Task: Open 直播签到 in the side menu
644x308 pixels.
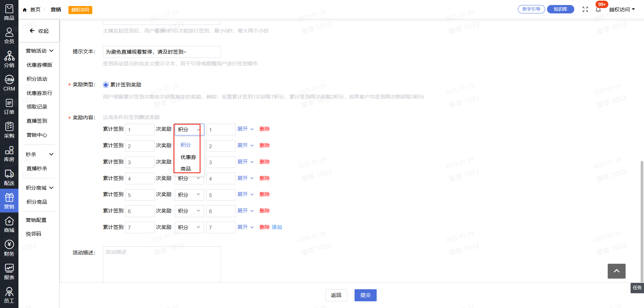Action: [x=37, y=121]
